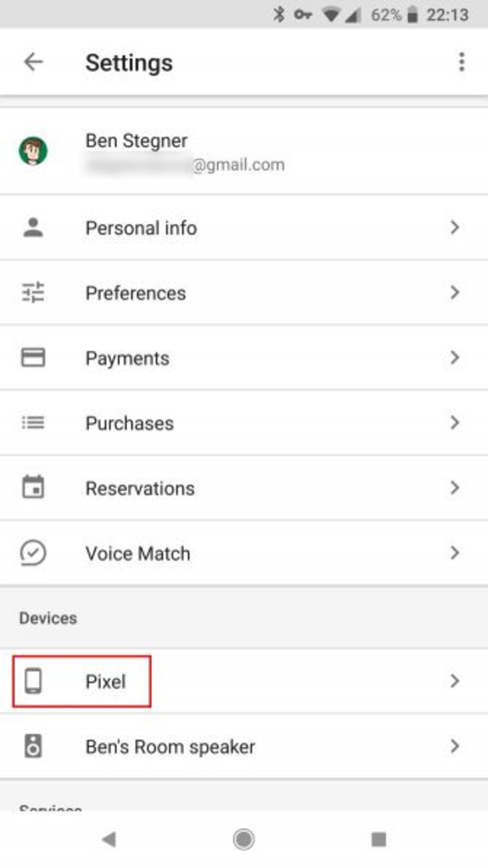Tap Ben Stegner's profile avatar
This screenshot has height=868, width=488.
coord(33,151)
